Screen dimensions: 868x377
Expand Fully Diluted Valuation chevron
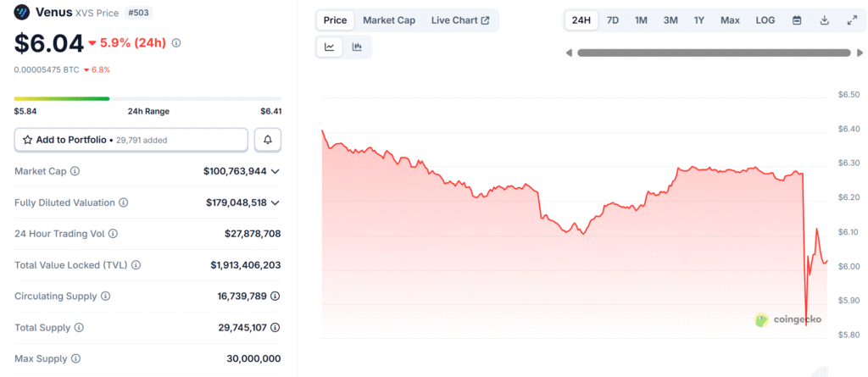(x=275, y=203)
